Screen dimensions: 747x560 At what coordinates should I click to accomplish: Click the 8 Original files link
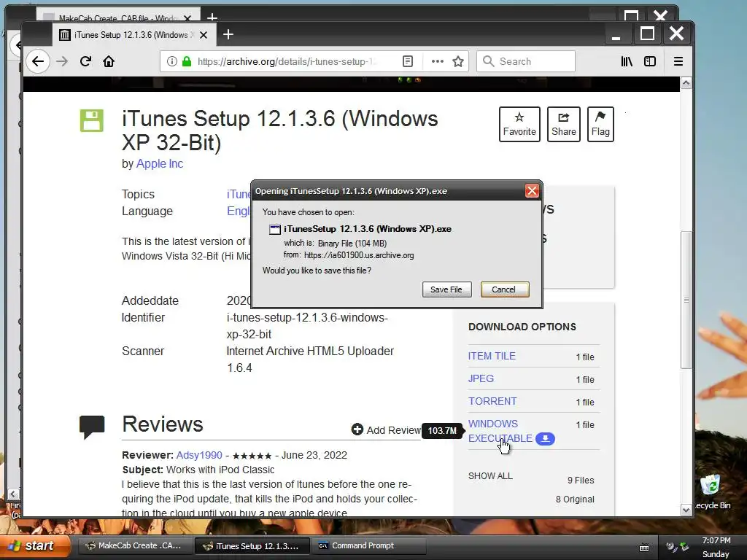(575, 499)
